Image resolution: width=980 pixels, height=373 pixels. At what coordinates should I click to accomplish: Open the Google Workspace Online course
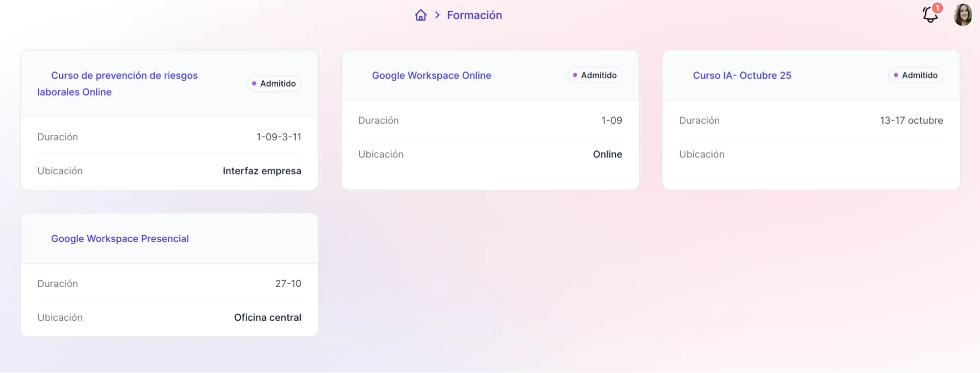(431, 75)
